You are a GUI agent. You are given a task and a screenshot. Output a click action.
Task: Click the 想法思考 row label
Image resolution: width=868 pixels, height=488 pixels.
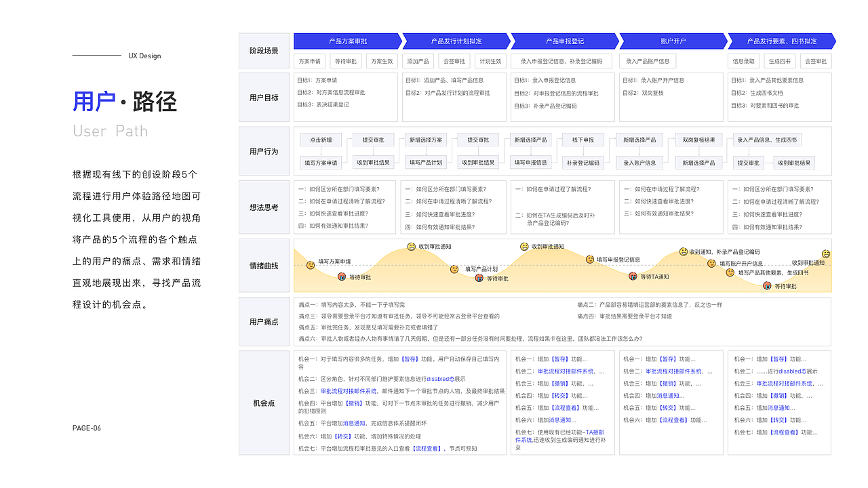point(264,207)
